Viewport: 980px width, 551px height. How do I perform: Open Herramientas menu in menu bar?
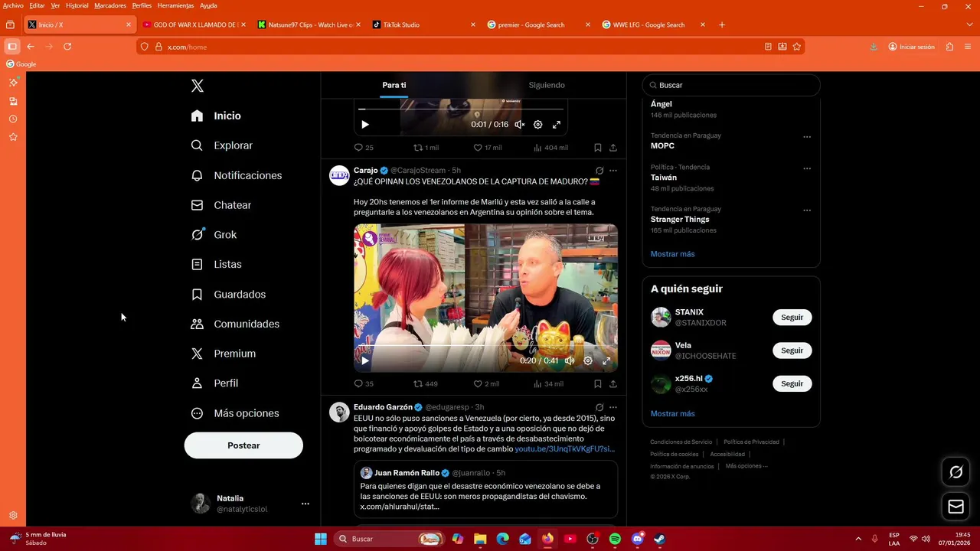tap(175, 5)
